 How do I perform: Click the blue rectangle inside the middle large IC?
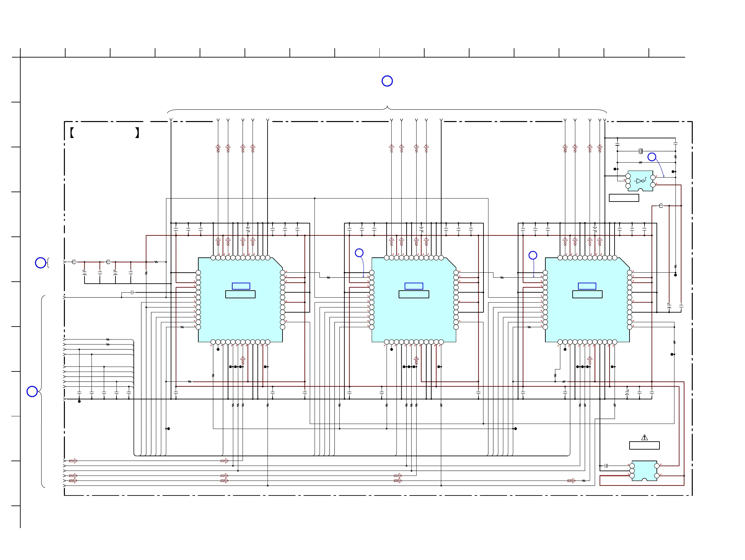414,286
